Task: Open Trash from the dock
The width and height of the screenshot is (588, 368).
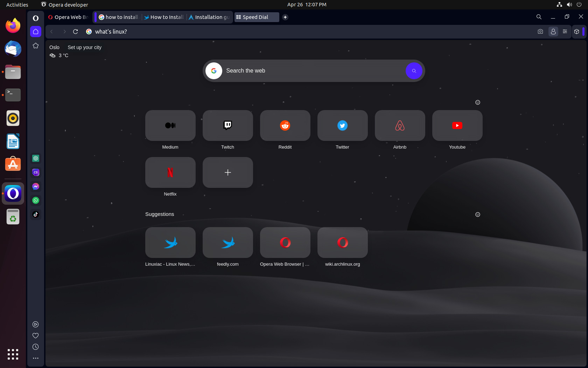Action: click(x=13, y=217)
